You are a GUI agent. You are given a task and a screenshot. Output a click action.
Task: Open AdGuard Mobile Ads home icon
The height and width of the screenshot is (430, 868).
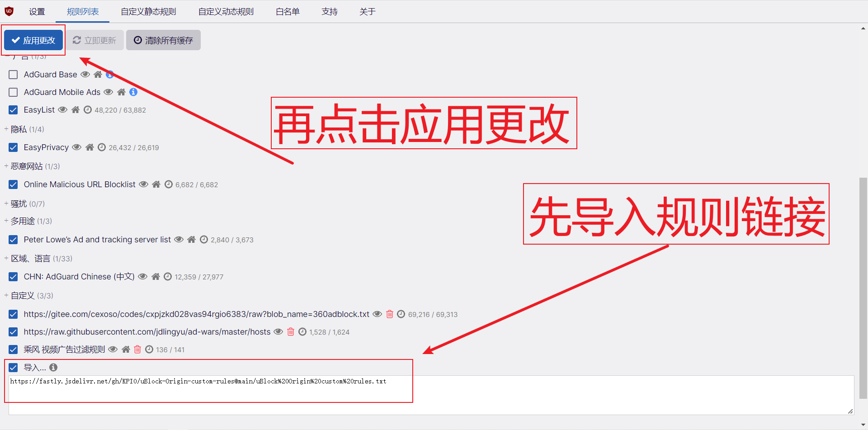[x=121, y=92]
